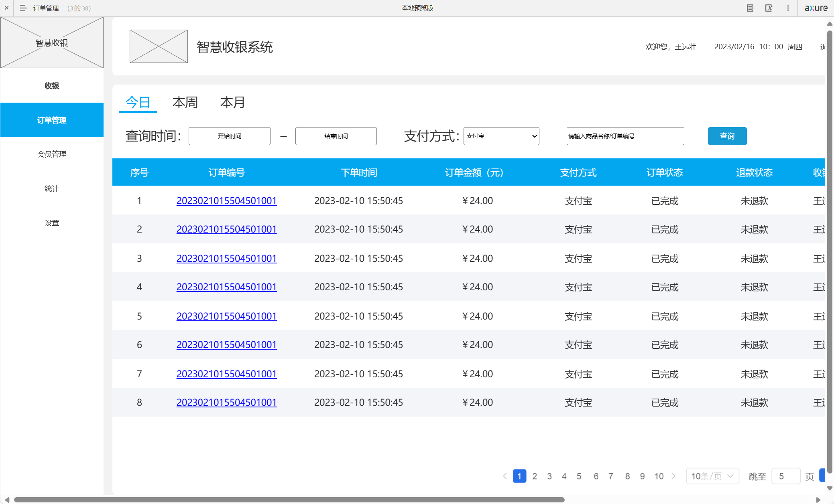Go to page 2

[x=535, y=476]
